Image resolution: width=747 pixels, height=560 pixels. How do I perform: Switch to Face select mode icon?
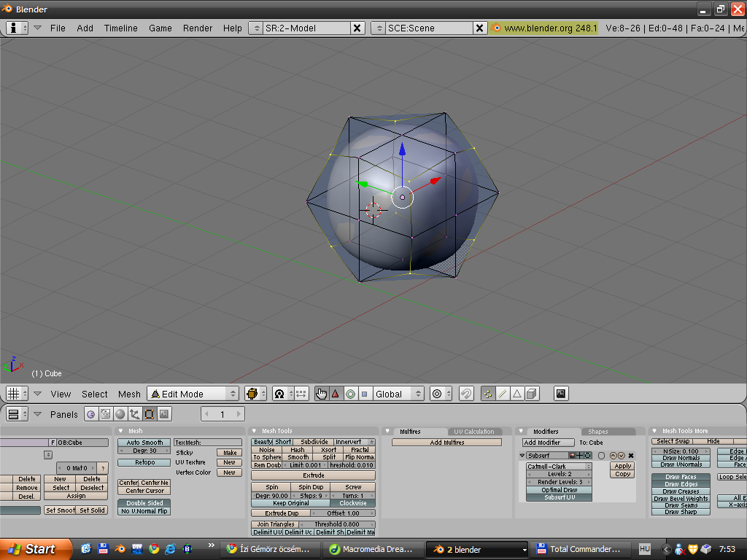(517, 394)
